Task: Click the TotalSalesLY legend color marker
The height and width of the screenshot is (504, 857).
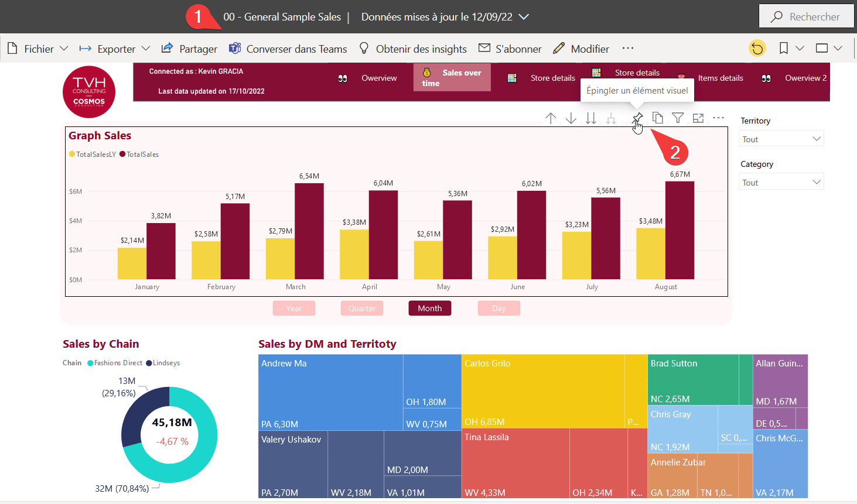Action: point(72,155)
